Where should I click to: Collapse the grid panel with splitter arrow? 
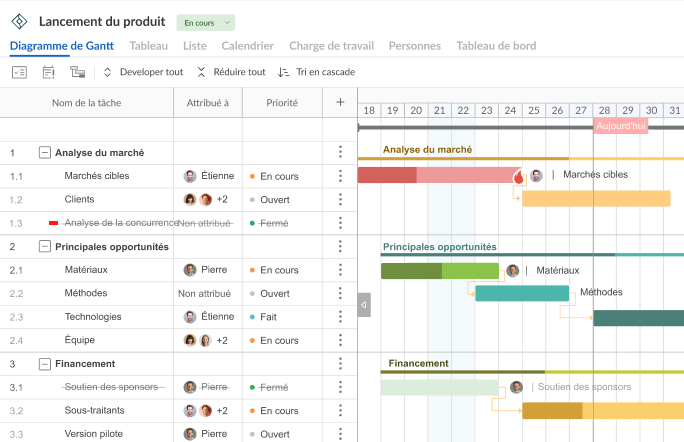pos(364,304)
